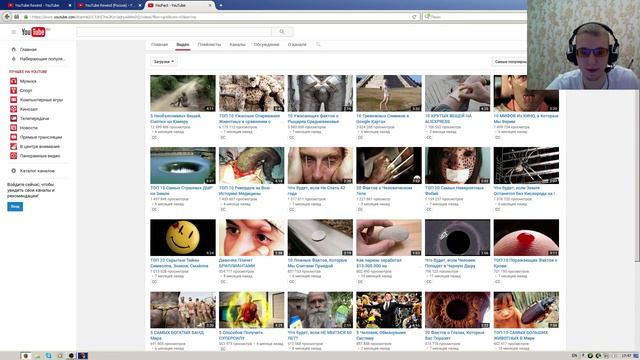Open the dirt road video thumbnail
Screen dimensions: 640x360
coord(183,93)
